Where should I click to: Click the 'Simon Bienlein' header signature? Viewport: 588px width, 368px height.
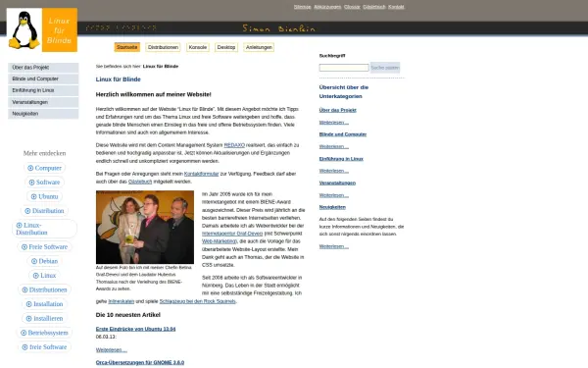click(x=278, y=28)
